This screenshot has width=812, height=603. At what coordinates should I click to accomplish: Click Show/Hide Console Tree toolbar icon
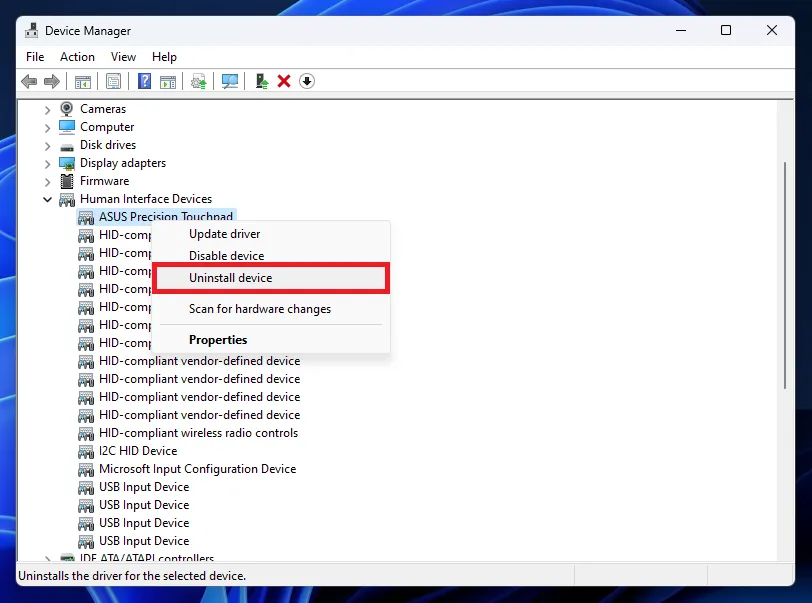pos(83,81)
